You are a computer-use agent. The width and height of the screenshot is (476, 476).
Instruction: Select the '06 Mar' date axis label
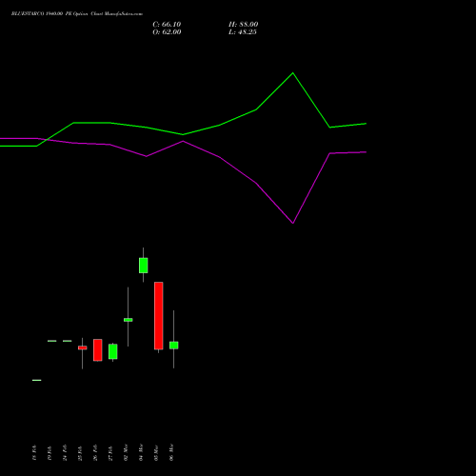click(171, 452)
